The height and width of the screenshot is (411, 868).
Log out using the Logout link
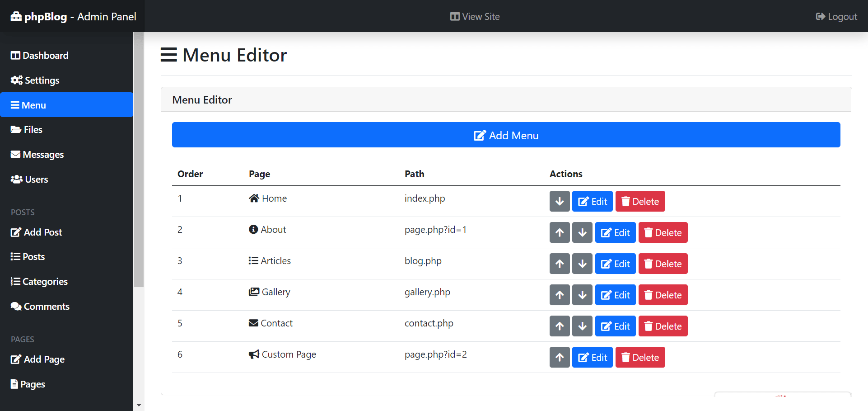click(836, 17)
